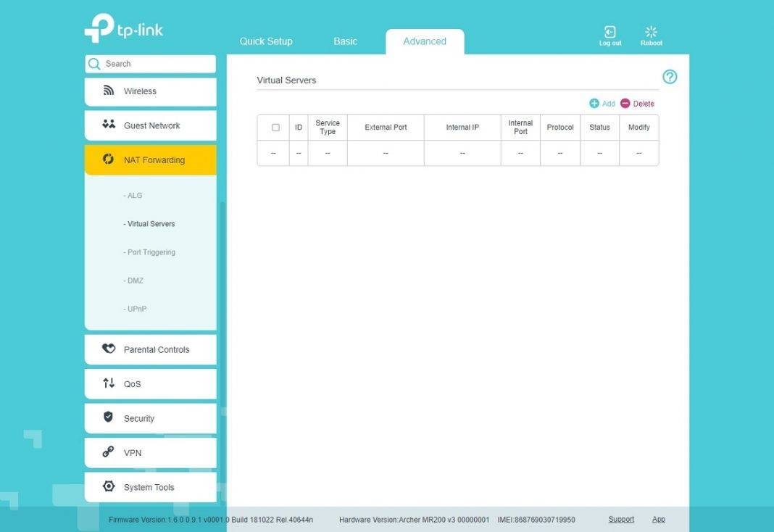Open the App link in footer
The height and width of the screenshot is (532, 774).
(x=659, y=519)
